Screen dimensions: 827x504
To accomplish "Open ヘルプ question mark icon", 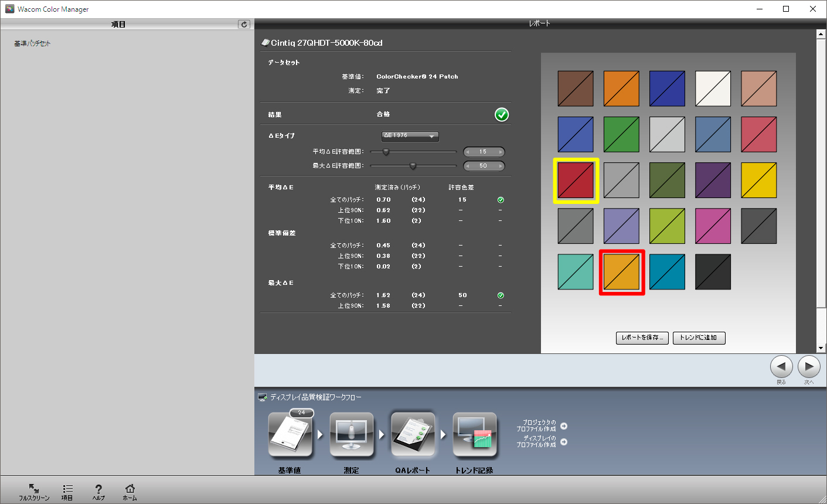I will tap(98, 491).
